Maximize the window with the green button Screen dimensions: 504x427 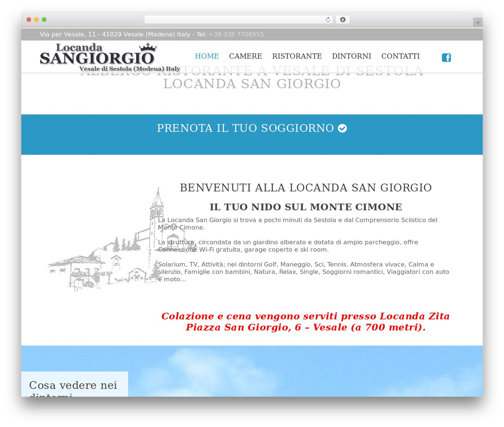(44, 20)
